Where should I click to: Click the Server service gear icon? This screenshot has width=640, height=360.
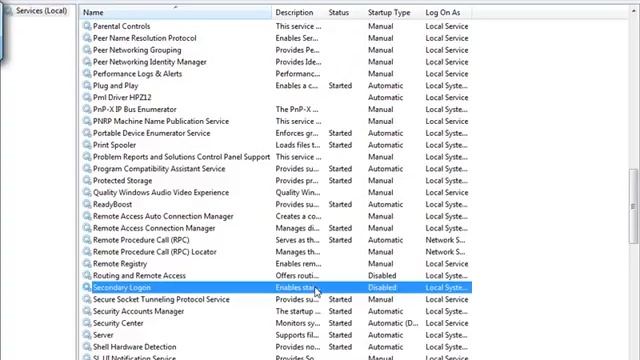click(87, 335)
